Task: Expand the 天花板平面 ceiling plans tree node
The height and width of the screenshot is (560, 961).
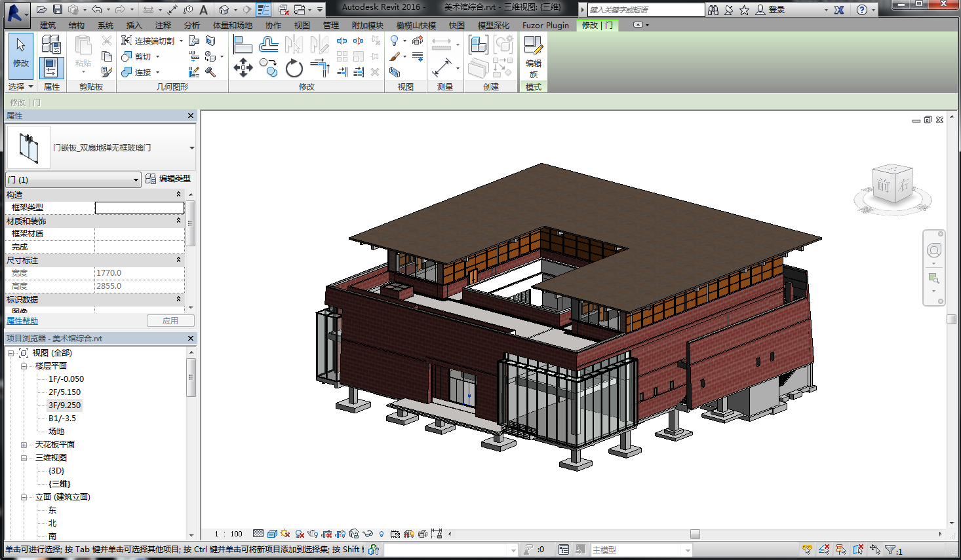Action: coord(24,445)
